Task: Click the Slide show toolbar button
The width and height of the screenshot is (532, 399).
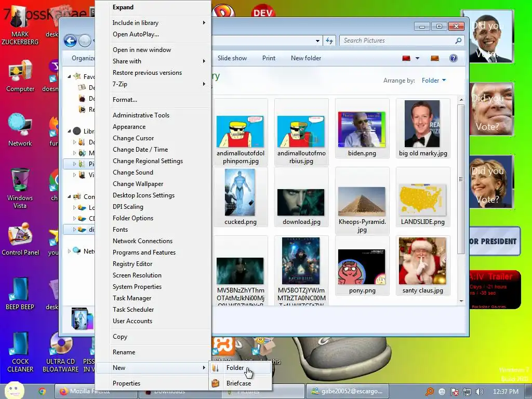Action: pos(232,58)
